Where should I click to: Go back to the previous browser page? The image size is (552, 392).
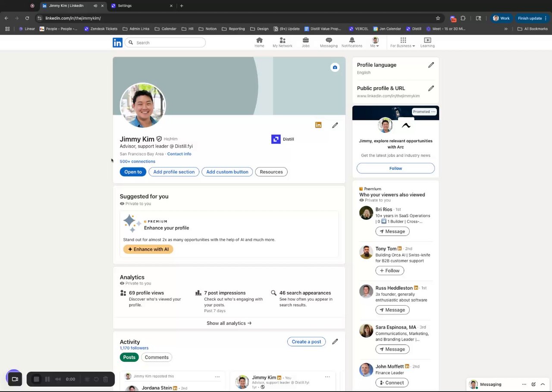tap(6, 18)
